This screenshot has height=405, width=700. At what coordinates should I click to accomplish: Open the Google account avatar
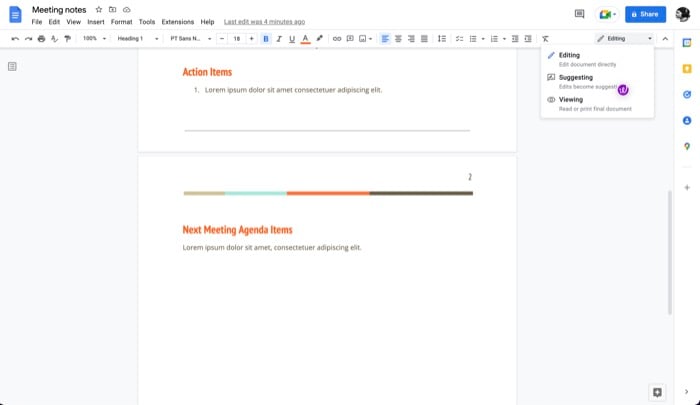[x=683, y=14]
